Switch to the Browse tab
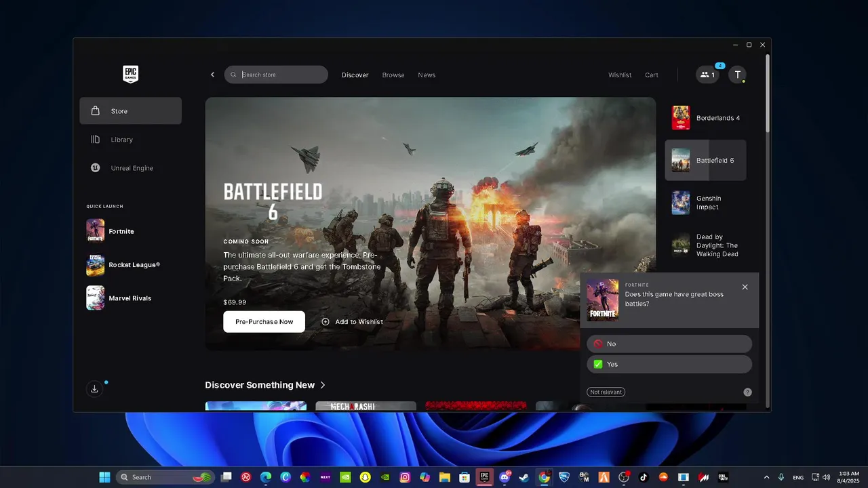The image size is (868, 488). coord(393,75)
